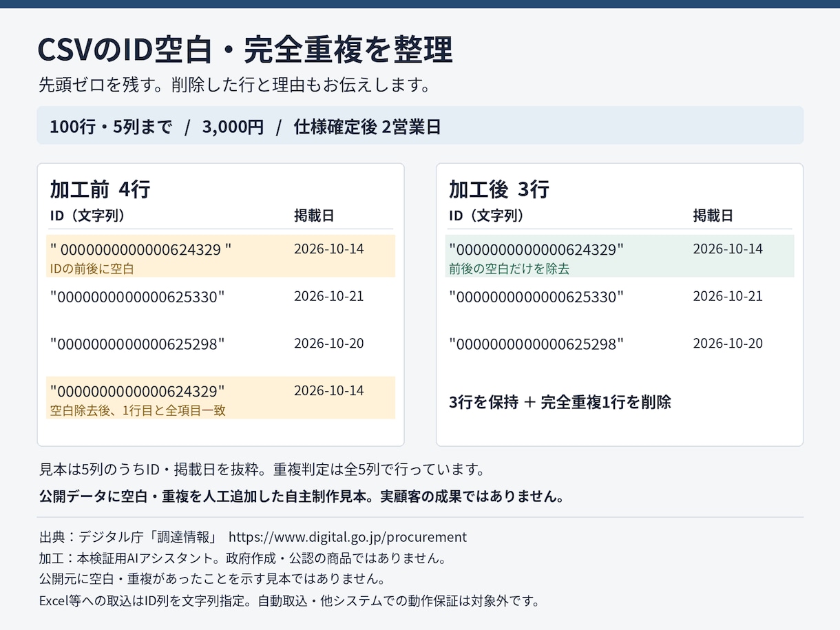Click the "ID（文字列）" header in the 加工後 table

click(x=486, y=216)
